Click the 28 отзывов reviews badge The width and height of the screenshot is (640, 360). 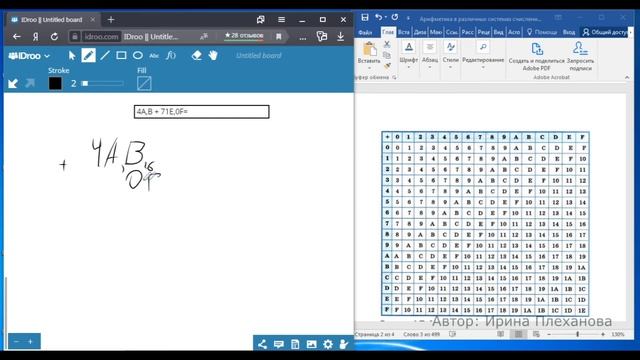244,36
